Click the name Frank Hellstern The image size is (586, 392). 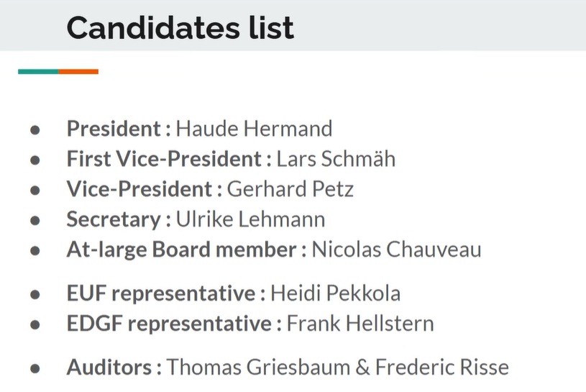pos(360,323)
